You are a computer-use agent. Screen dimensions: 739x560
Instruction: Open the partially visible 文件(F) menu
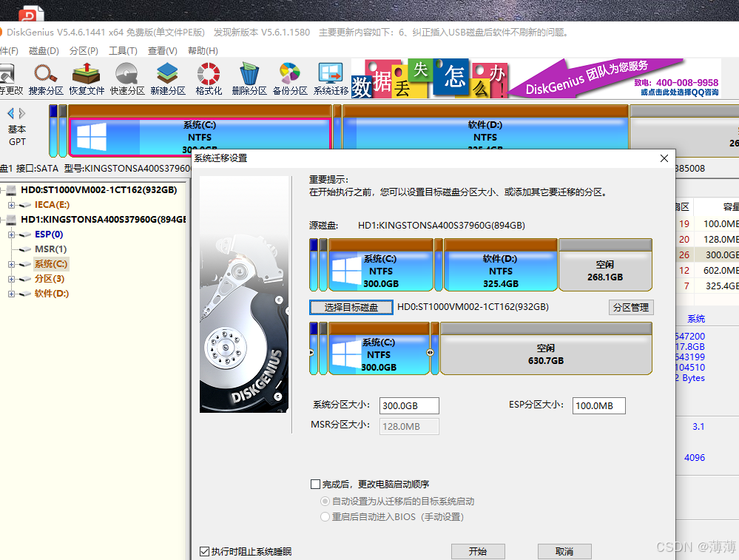(9, 51)
